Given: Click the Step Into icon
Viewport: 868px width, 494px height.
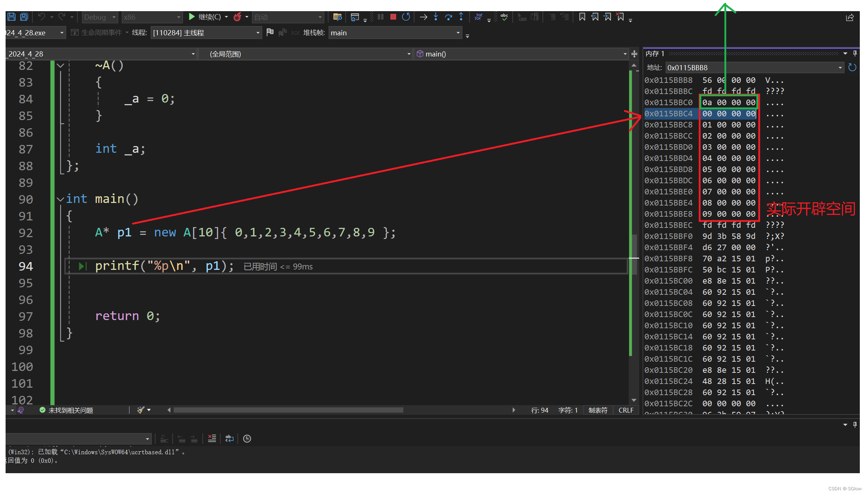Looking at the screenshot, I should click(436, 17).
